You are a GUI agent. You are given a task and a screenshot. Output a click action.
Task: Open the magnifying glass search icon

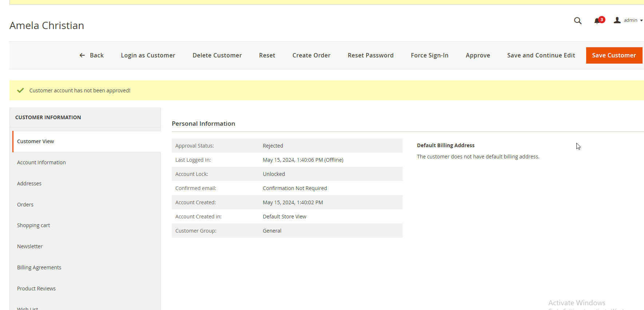coord(577,21)
